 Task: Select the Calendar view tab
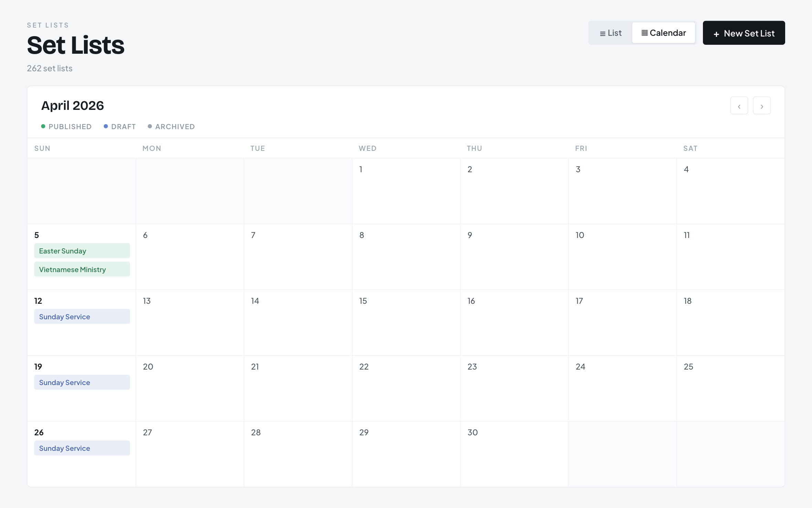[x=663, y=33]
